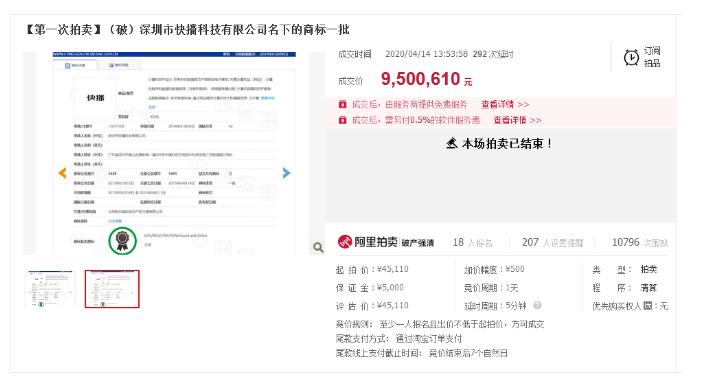Click the magnifier zoom icon on image
The width and height of the screenshot is (704, 382).
coord(318,247)
